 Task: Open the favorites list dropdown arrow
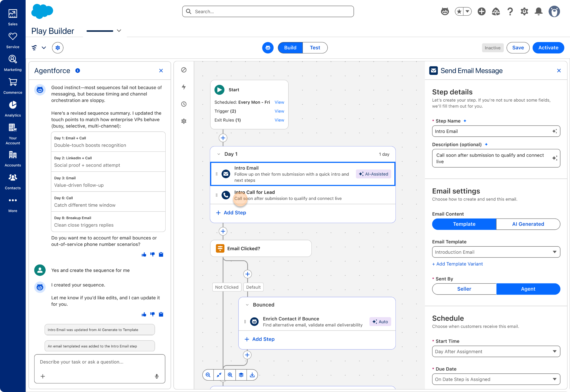[x=468, y=11]
